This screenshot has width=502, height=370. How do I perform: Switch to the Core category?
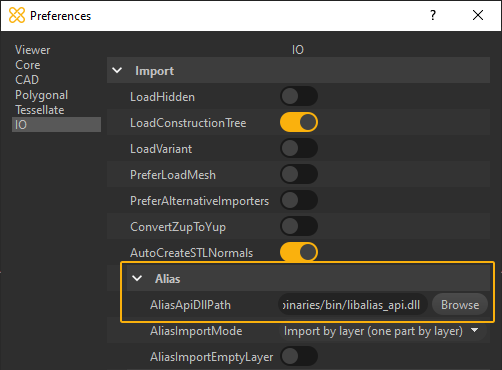coord(28,65)
